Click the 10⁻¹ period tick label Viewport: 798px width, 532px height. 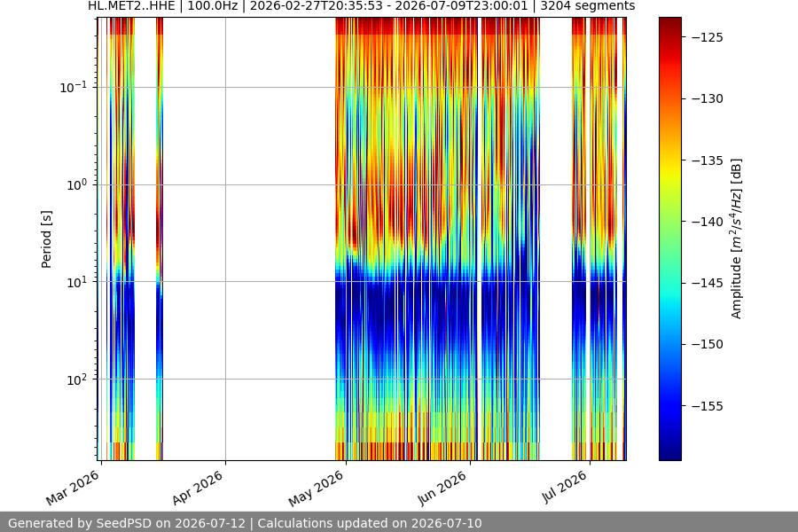[x=74, y=87]
